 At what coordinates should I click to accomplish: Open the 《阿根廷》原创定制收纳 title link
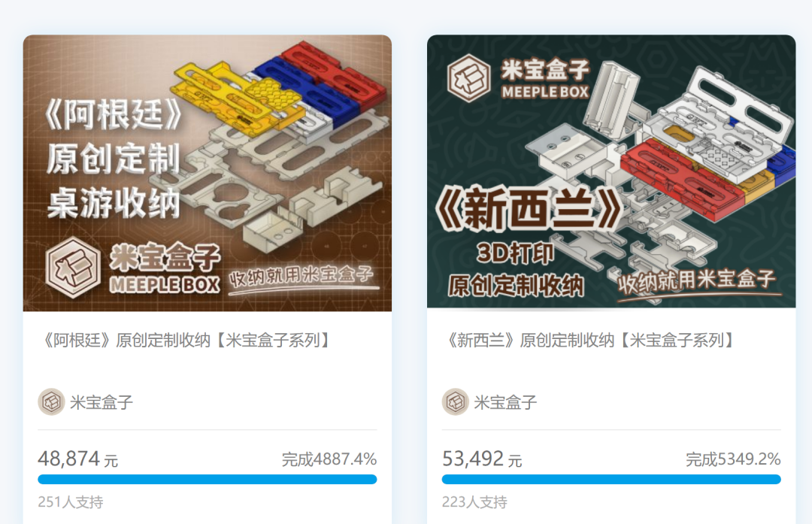pyautogui.click(x=186, y=340)
